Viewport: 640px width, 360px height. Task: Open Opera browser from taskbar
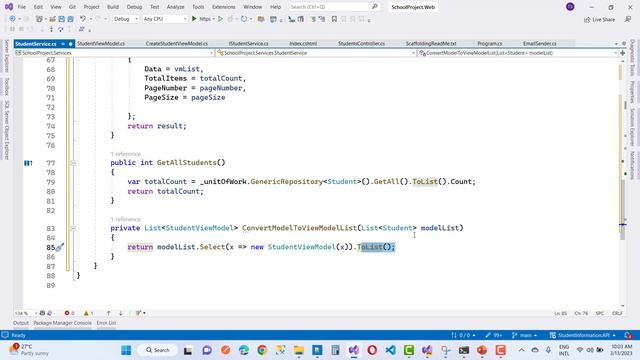click(x=372, y=350)
